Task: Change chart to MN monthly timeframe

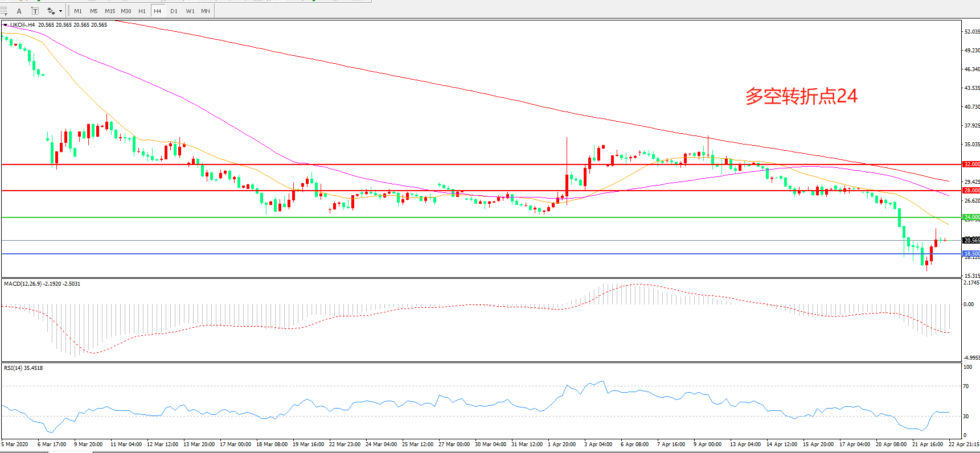Action: click(206, 11)
